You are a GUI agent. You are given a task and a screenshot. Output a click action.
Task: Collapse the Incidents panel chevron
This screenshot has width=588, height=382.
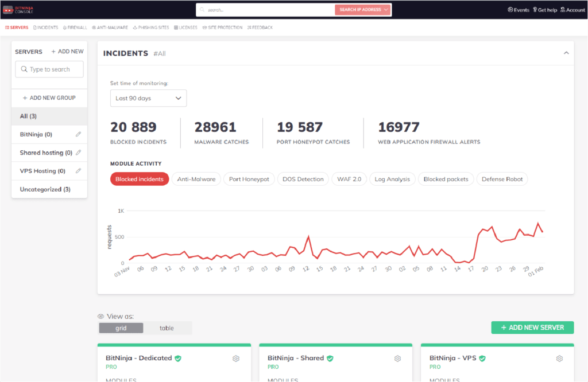click(x=566, y=52)
